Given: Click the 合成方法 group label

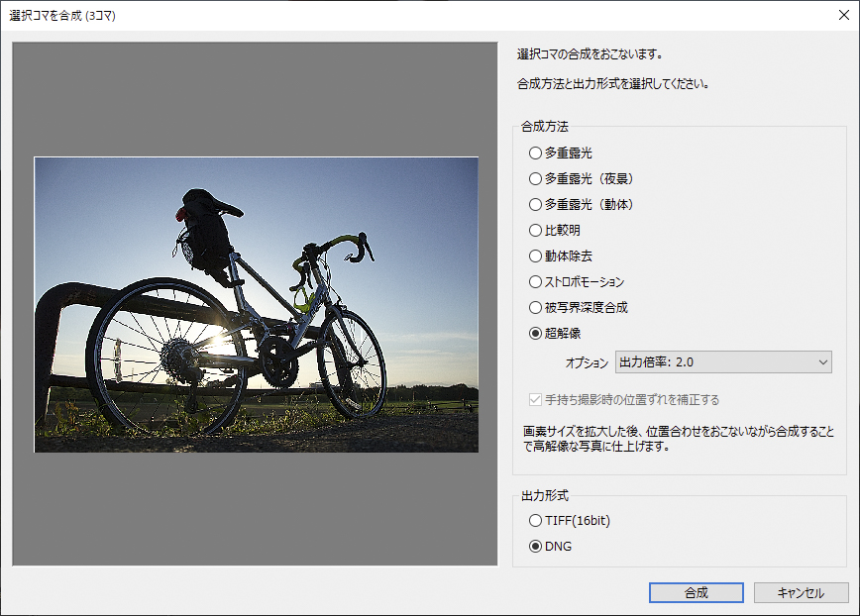Looking at the screenshot, I should (x=545, y=127).
